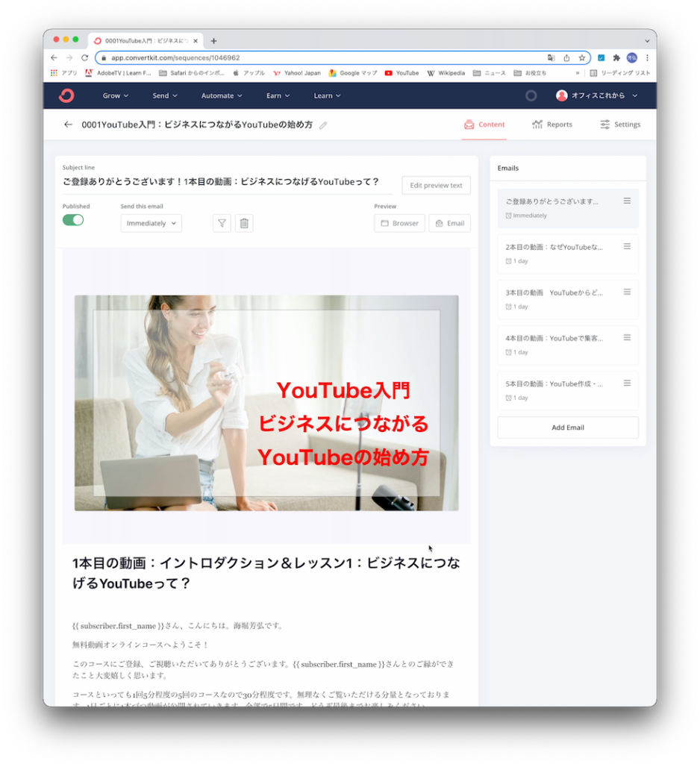Open the email filter settings icon

pos(221,222)
